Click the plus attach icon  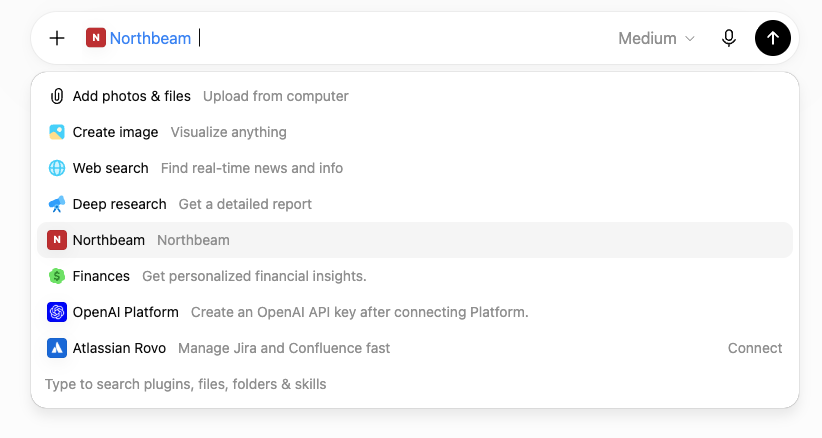point(57,38)
